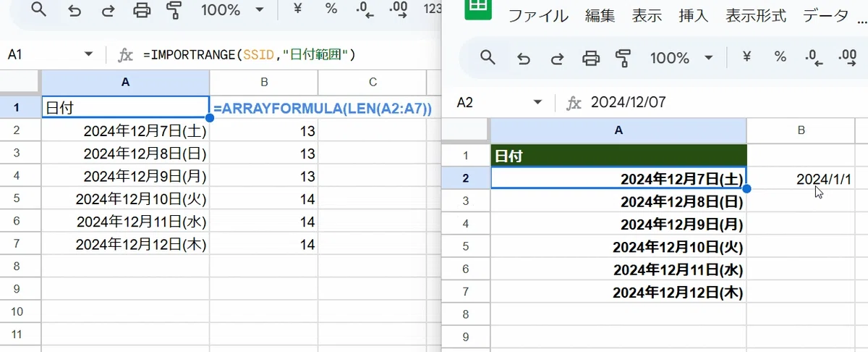Select right sheet cell 2024年12月7日(土)
This screenshot has height=352, width=868.
tap(618, 178)
